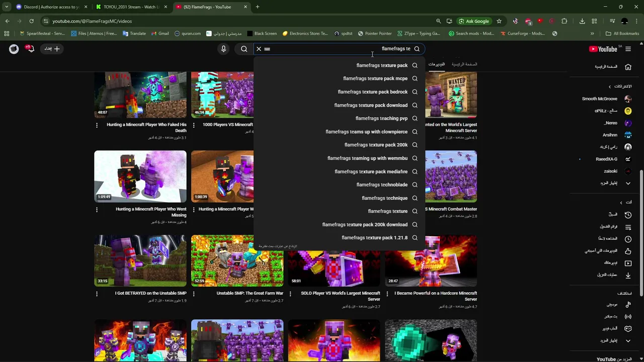
Task: Toggle the YouTube hamburger guide menu
Action: click(628, 49)
